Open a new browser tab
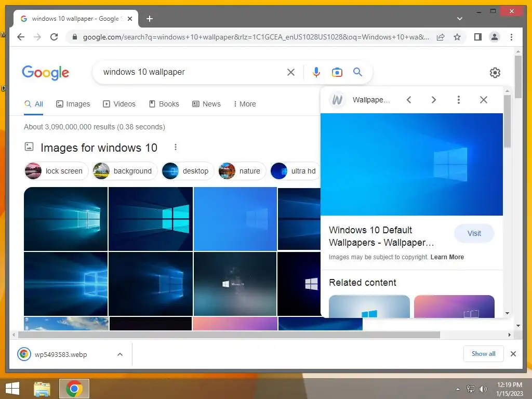 pyautogui.click(x=150, y=19)
